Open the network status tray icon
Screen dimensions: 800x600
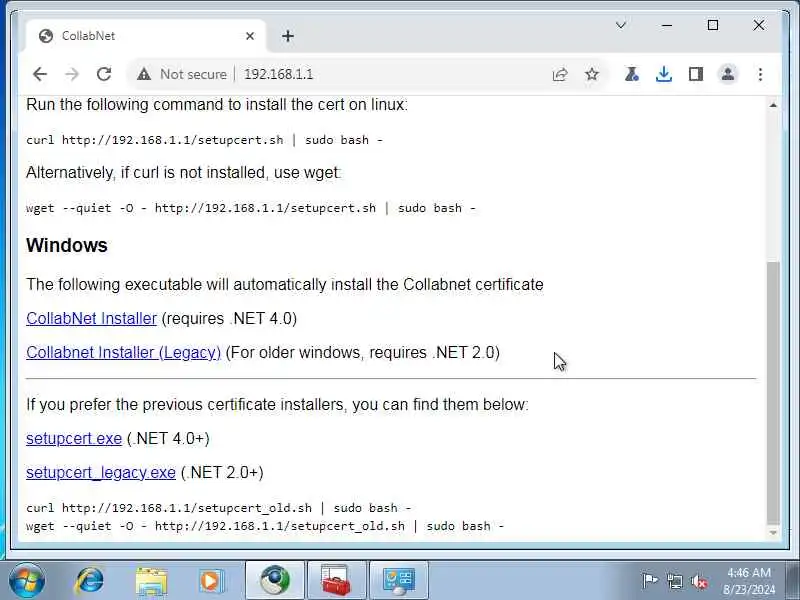point(674,581)
